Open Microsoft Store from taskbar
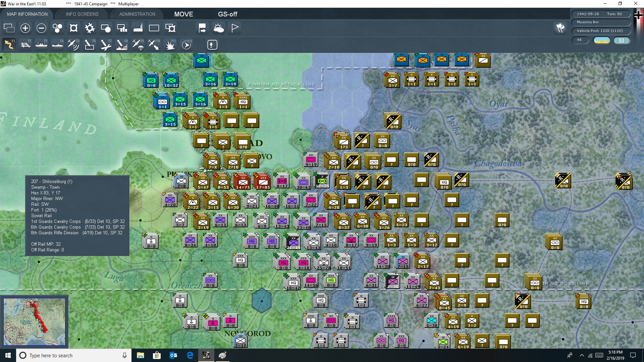Screen dimensions: 644x362 (x=157, y=355)
